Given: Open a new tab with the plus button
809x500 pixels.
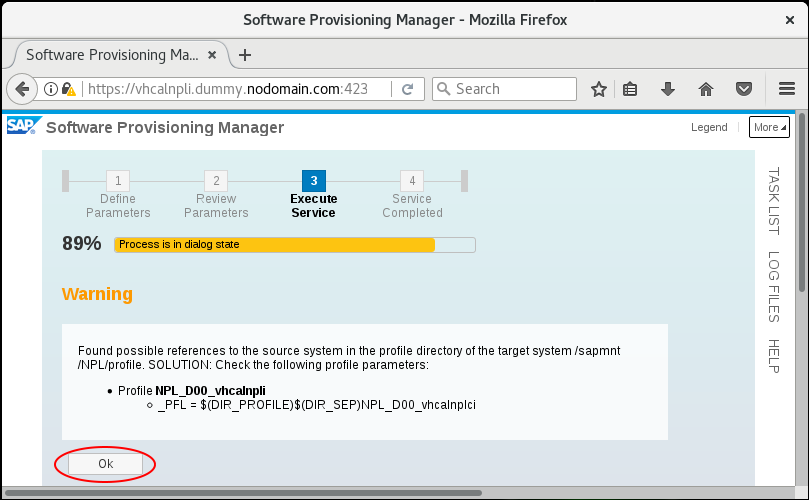Looking at the screenshot, I should point(245,55).
